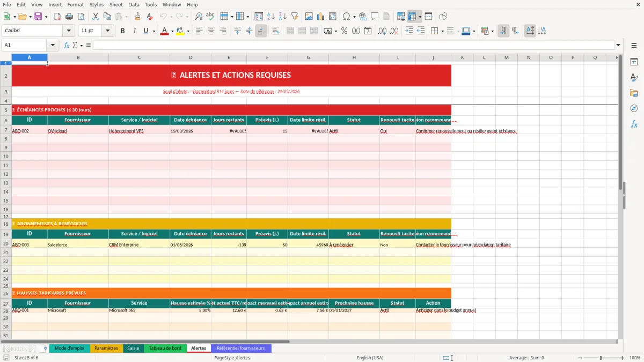Open Sidebar Gallery panel icon
The height and width of the screenshot is (362, 644).
point(634,93)
